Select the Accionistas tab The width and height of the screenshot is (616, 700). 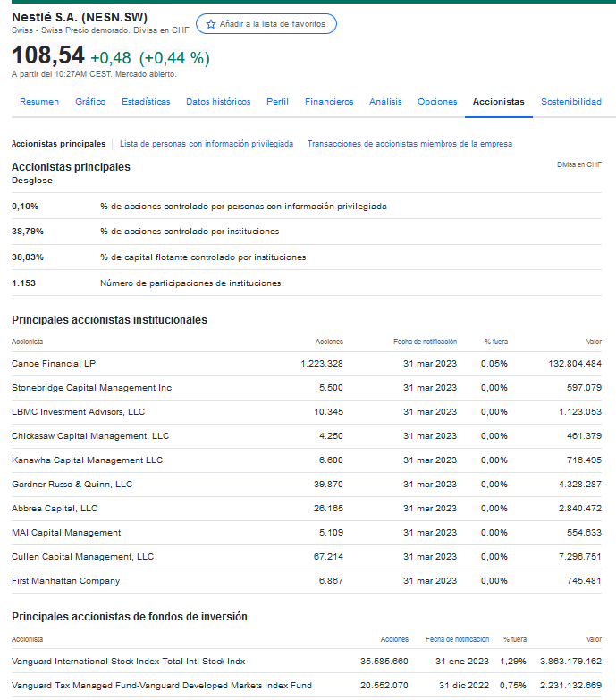(499, 102)
